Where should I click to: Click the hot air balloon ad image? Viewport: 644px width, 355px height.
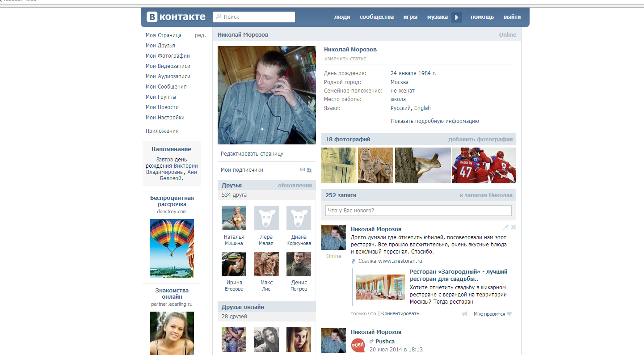coord(172,248)
